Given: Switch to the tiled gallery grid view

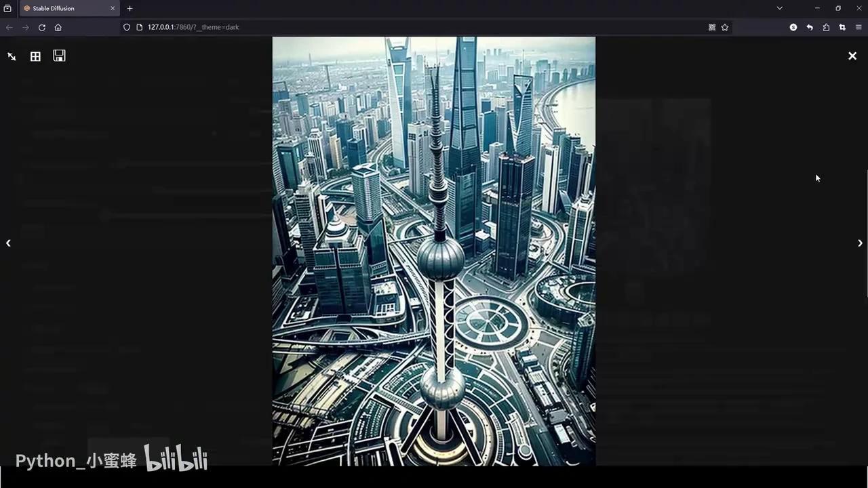Looking at the screenshot, I should point(35,56).
